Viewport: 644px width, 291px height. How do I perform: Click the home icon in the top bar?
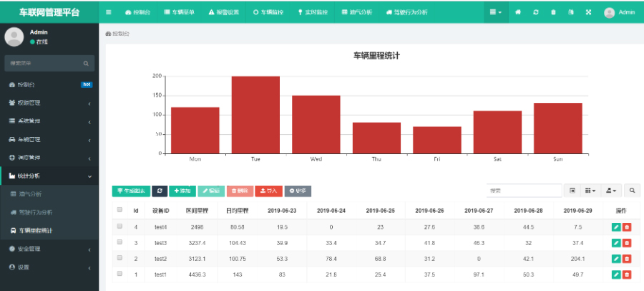[x=518, y=12]
